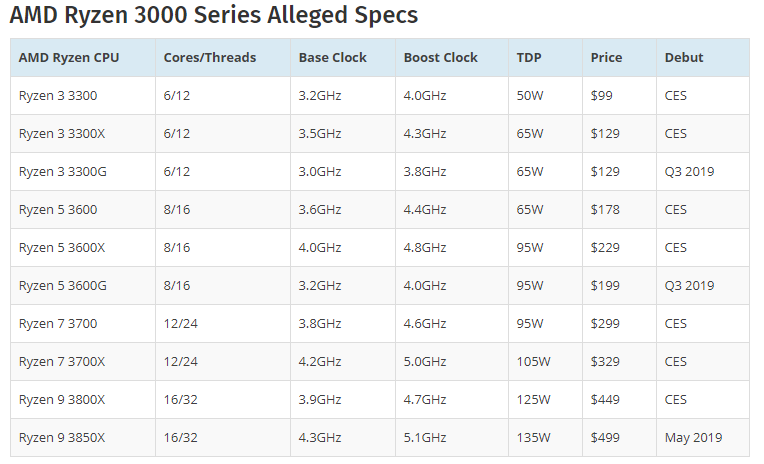Click the TDP column header
The height and width of the screenshot is (464, 764).
tap(545, 58)
